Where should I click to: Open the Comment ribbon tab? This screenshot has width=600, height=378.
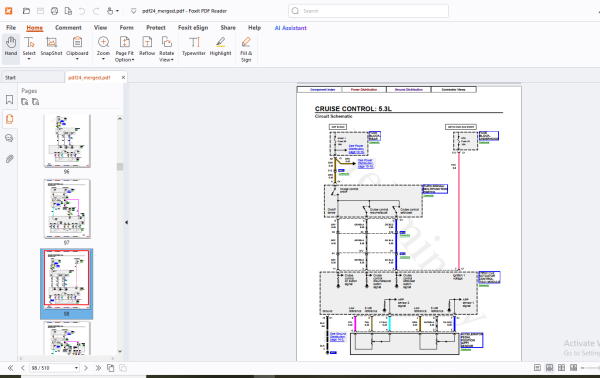click(x=68, y=28)
